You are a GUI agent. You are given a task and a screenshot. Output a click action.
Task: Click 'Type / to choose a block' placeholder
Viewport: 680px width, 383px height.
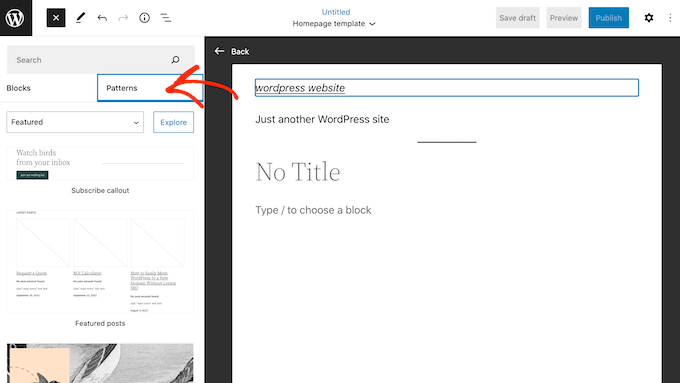pos(313,210)
